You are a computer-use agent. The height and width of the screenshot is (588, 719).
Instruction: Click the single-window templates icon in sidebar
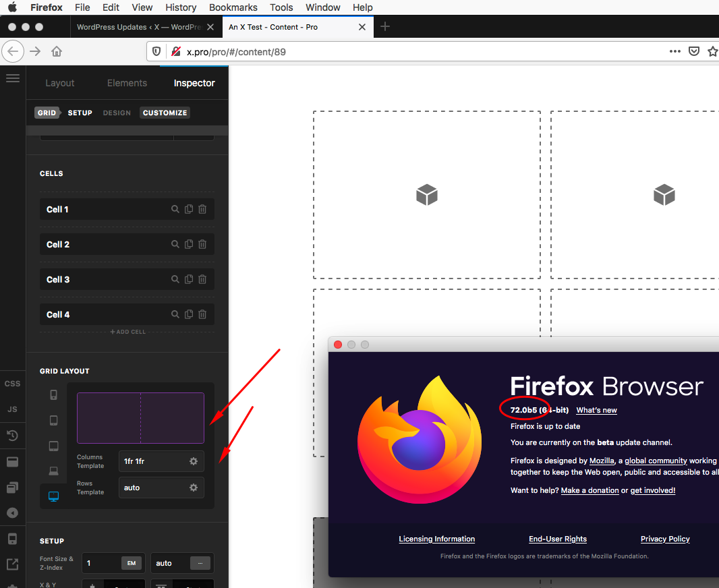pyautogui.click(x=12, y=462)
